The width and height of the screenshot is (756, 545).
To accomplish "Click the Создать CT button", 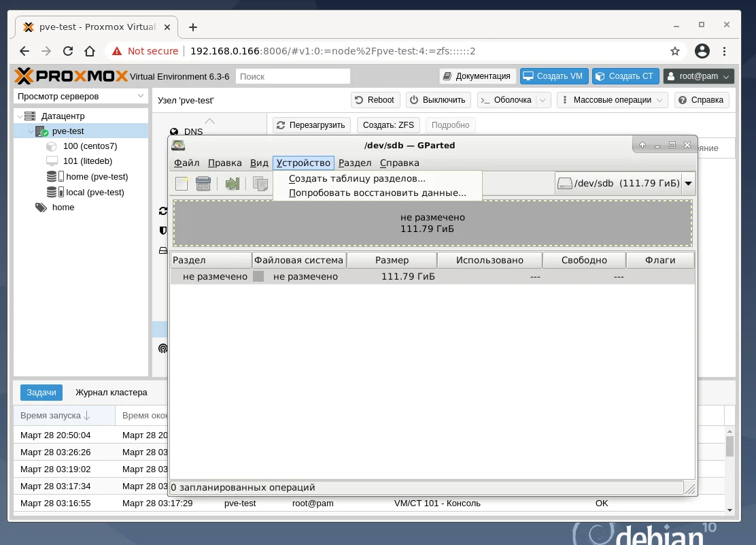I will (x=625, y=76).
